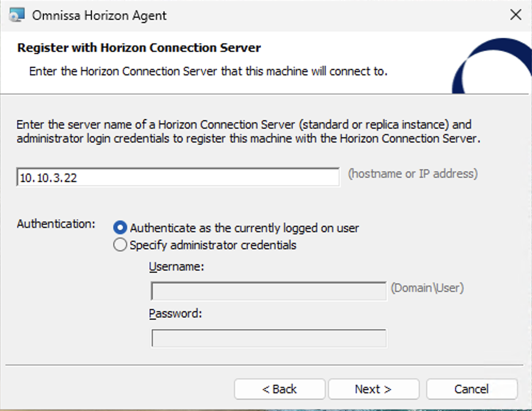Viewport: 532px width, 411px height.
Task: Focus the server hostname or IP address field
Action: click(178, 177)
